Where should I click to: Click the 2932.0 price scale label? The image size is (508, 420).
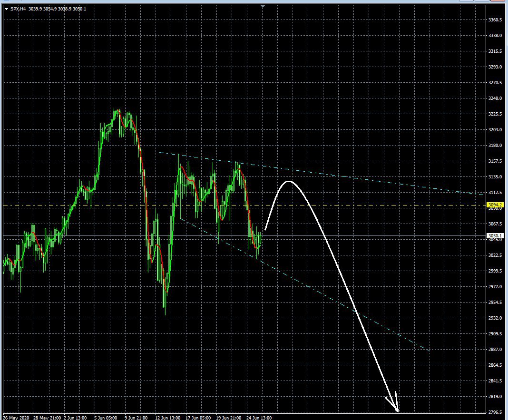(x=495, y=318)
